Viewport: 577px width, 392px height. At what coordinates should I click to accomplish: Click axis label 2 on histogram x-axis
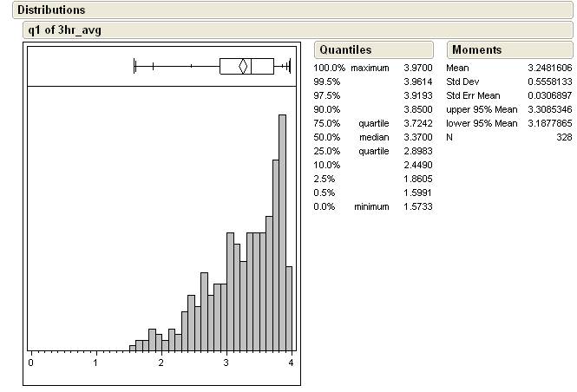161,362
